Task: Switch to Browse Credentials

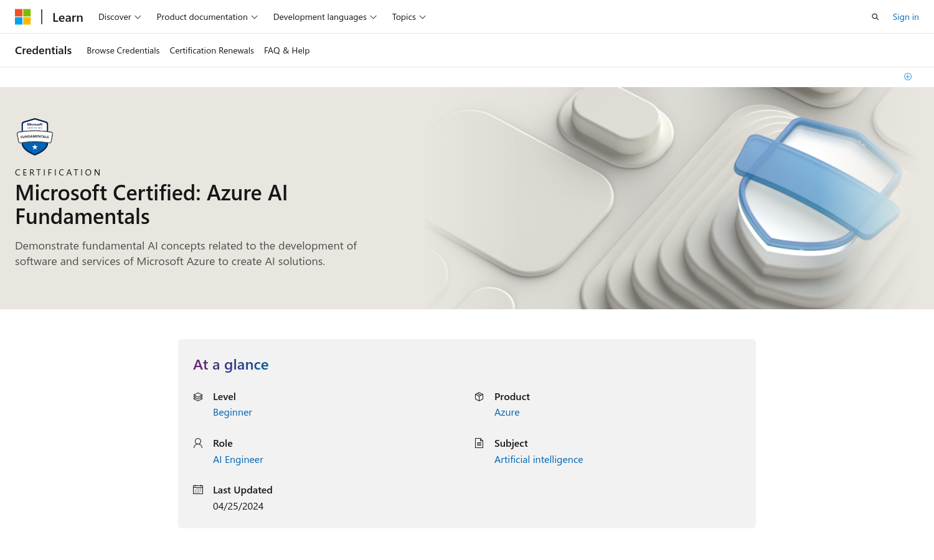Action: coord(123,50)
